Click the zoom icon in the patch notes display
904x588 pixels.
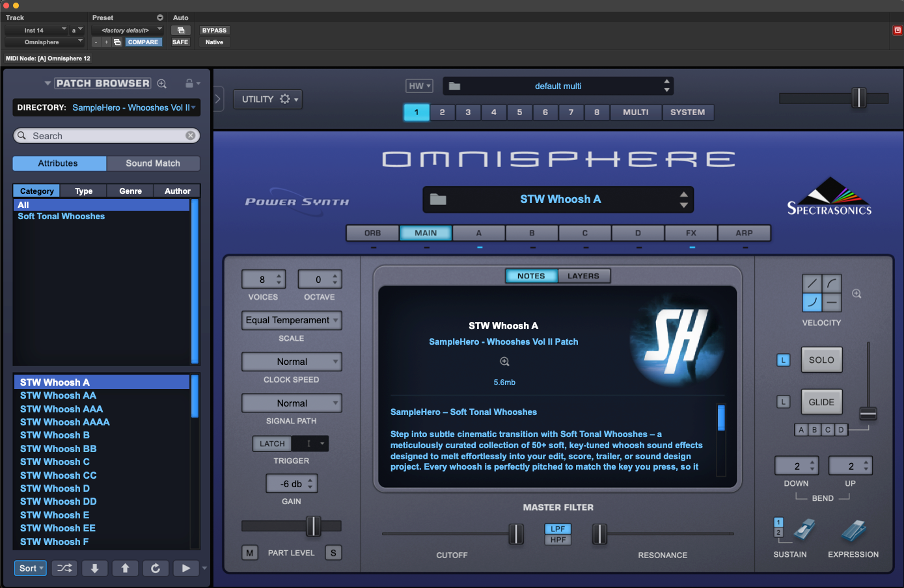tap(504, 361)
